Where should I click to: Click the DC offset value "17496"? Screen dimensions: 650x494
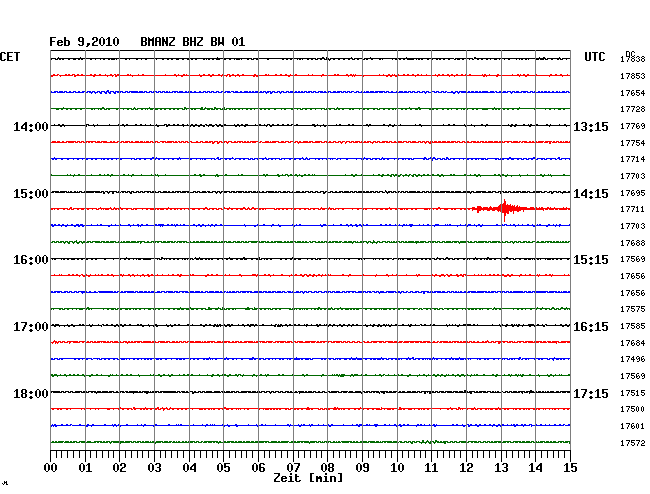[633, 360]
